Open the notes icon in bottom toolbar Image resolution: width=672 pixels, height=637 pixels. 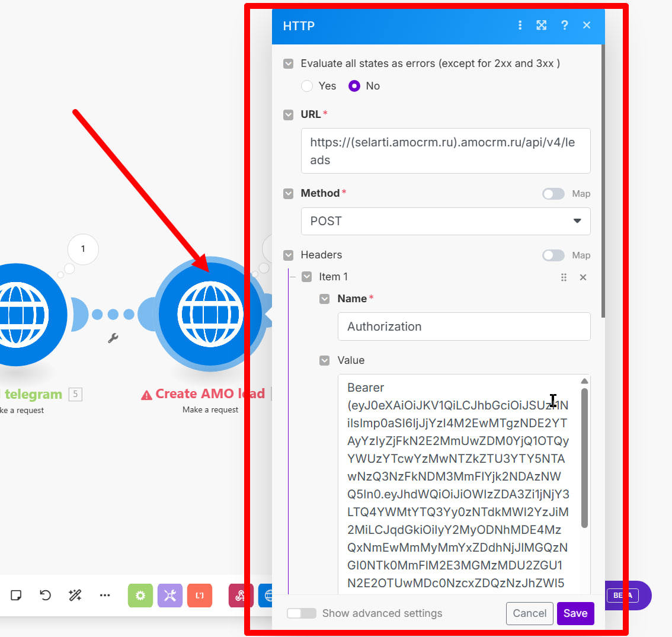(16, 596)
